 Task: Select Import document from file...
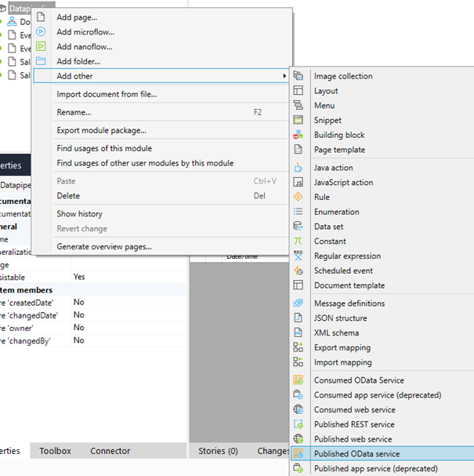(x=107, y=94)
